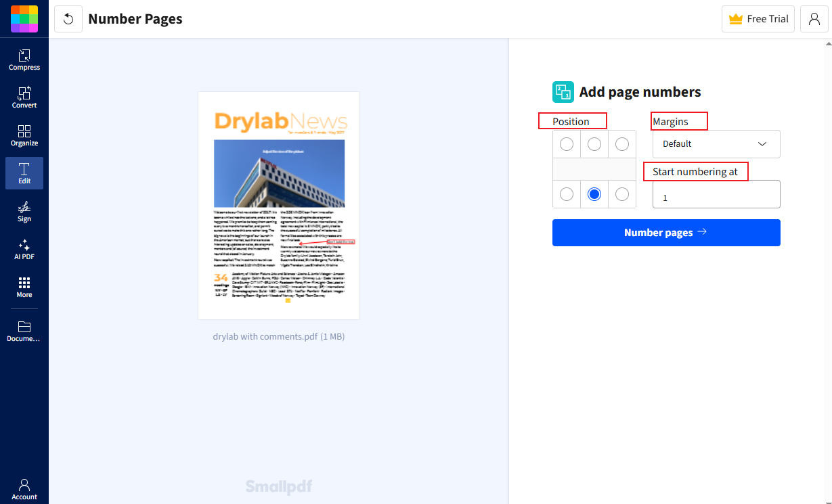This screenshot has height=504, width=832.
Task: Open the user profile icon
Action: [814, 19]
